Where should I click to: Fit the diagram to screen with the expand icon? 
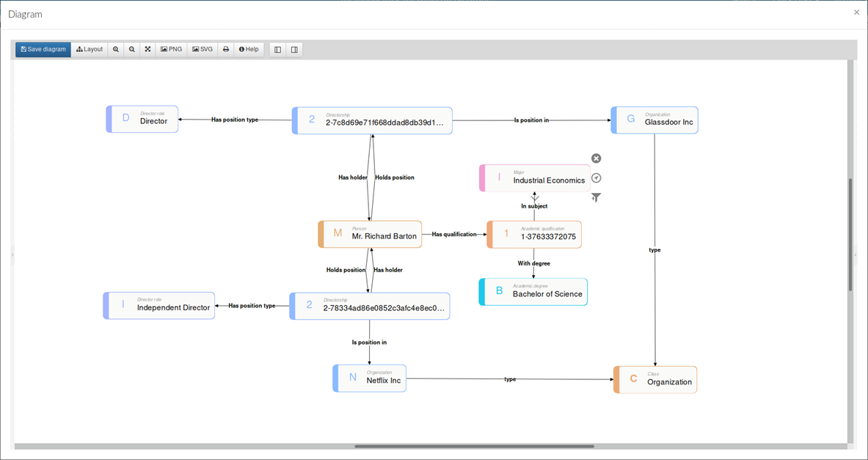[147, 49]
